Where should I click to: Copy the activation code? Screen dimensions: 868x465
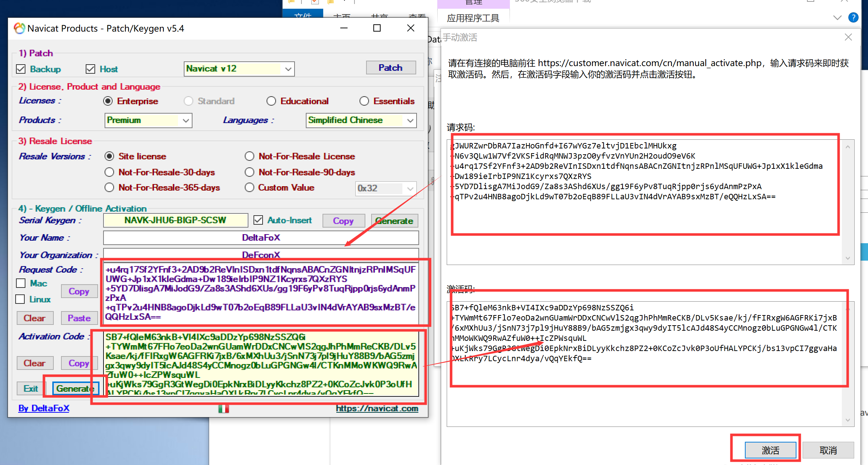[x=79, y=363]
